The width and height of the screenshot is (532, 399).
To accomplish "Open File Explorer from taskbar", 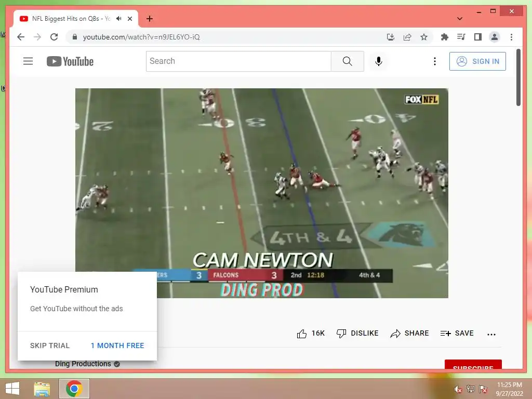I will (x=42, y=389).
